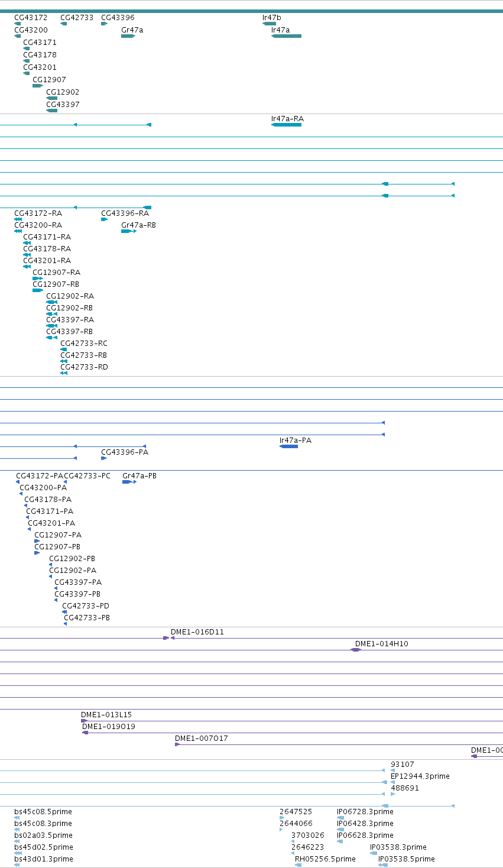The image size is (503, 868).
Task: Open the bs43d01.3prime EST label
Action: point(44,859)
